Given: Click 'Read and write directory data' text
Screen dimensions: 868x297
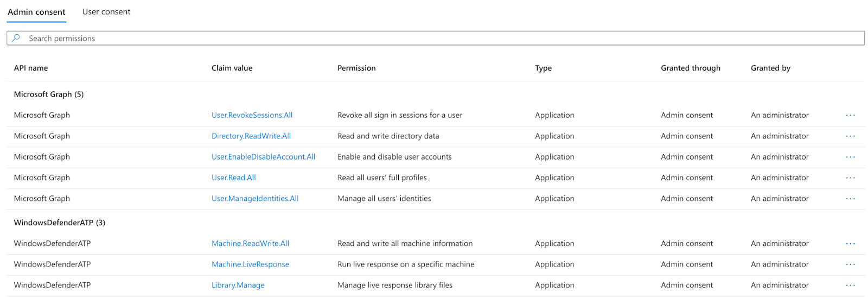Looking at the screenshot, I should [x=388, y=136].
